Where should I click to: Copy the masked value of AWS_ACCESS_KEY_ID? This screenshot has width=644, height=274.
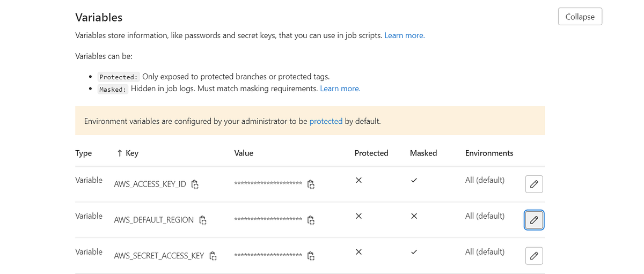[x=311, y=184]
